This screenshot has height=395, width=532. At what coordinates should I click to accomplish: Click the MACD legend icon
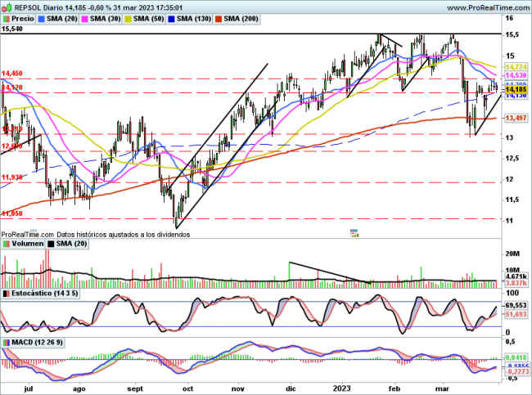pyautogui.click(x=6, y=343)
